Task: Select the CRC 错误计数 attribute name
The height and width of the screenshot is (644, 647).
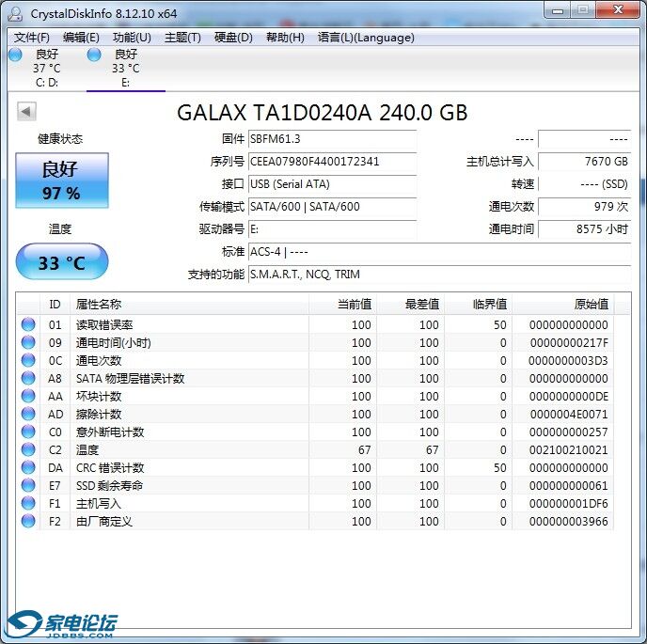Action: click(x=110, y=468)
